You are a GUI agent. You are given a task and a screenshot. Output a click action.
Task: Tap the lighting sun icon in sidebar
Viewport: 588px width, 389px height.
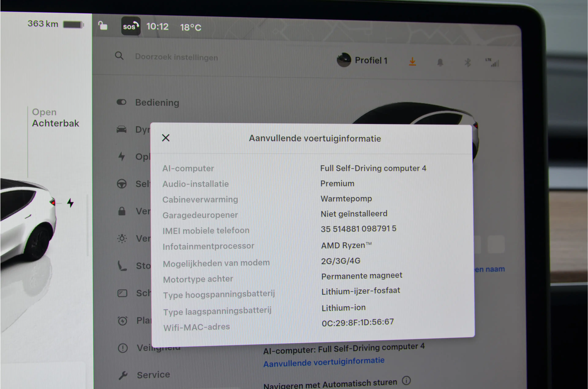(x=122, y=238)
